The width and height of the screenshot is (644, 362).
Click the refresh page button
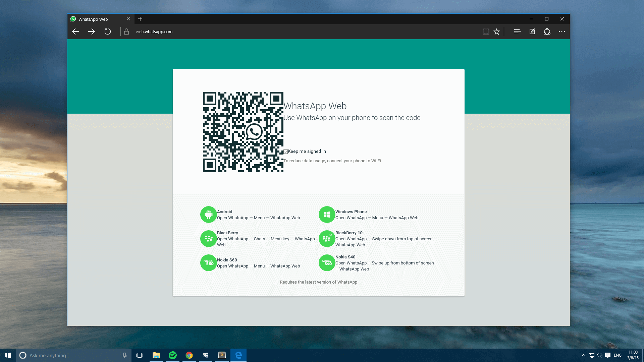pyautogui.click(x=107, y=32)
